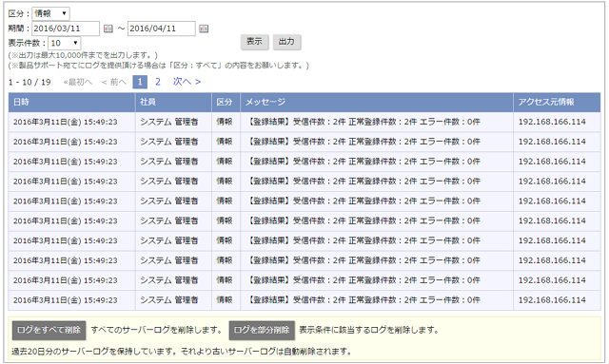Screen dimensions: 609x364
Task: Click the 次へ > pagination link
Action: pyautogui.click(x=187, y=82)
